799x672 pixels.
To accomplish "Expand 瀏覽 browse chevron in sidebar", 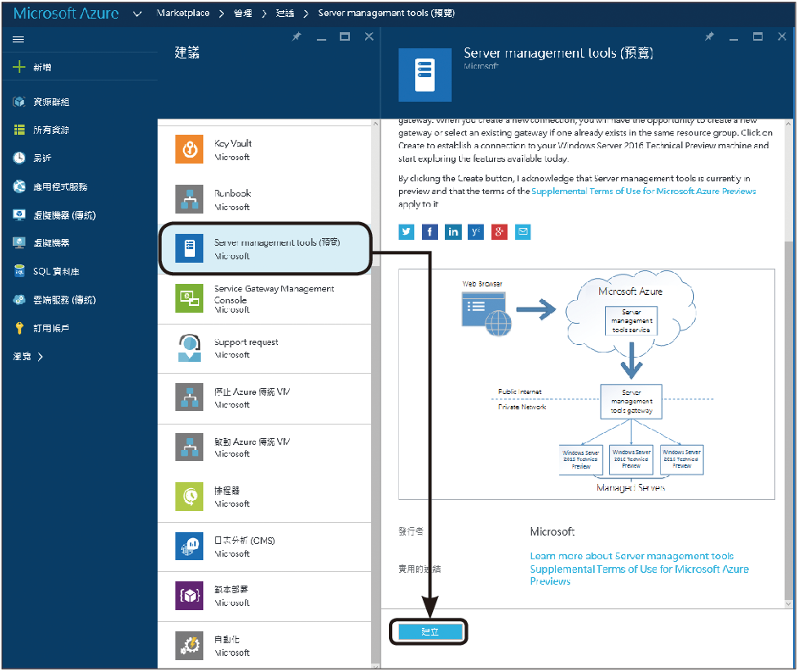I will coord(41,357).
